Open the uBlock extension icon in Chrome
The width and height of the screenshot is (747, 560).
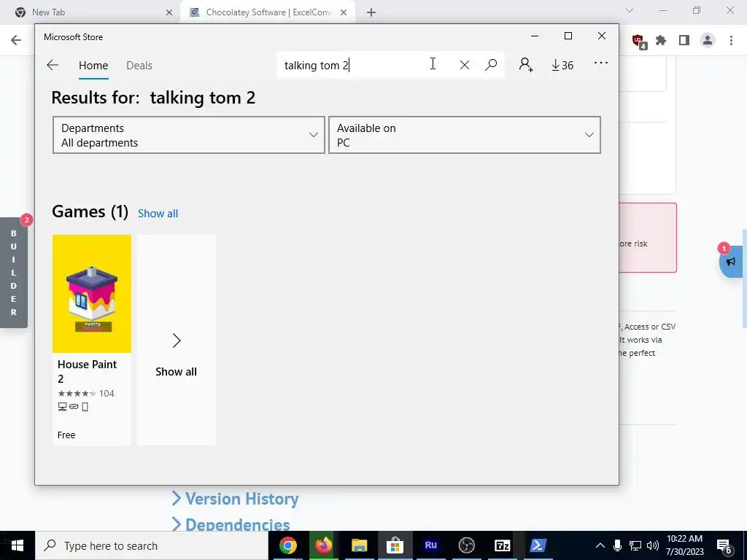[638, 41]
